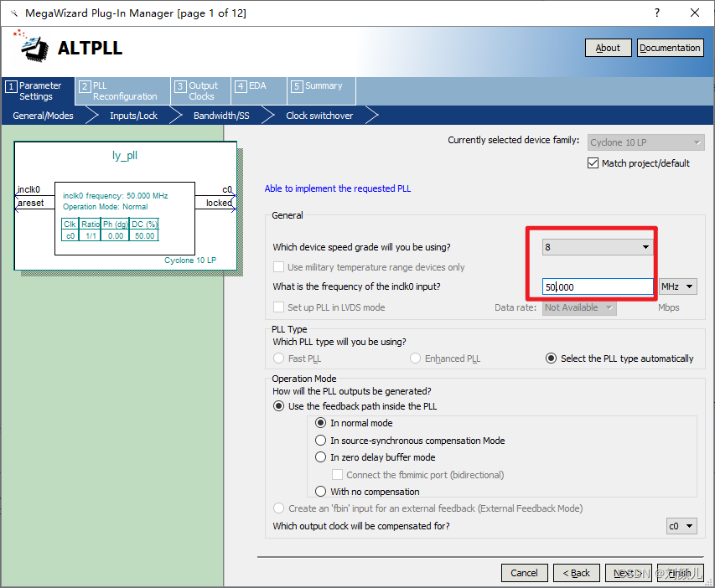Toggle military temperature range checkbox
Image resolution: width=715 pixels, height=588 pixels.
278,267
